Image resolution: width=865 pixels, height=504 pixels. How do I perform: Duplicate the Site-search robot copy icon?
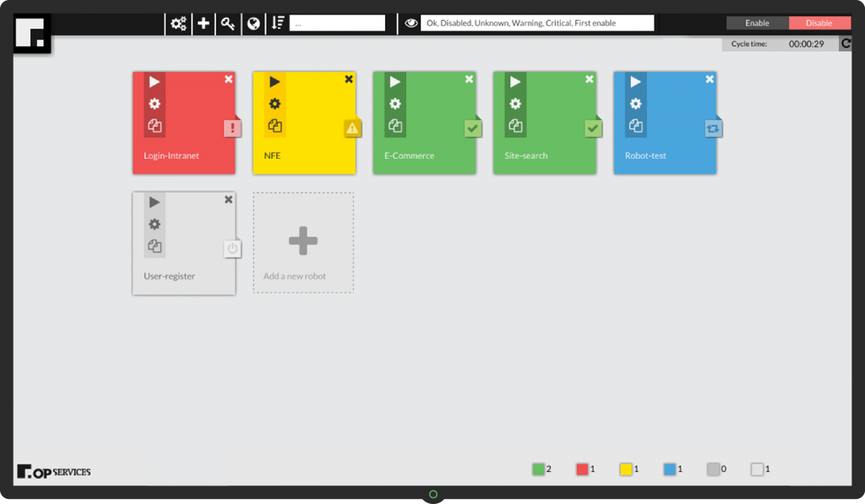(515, 126)
